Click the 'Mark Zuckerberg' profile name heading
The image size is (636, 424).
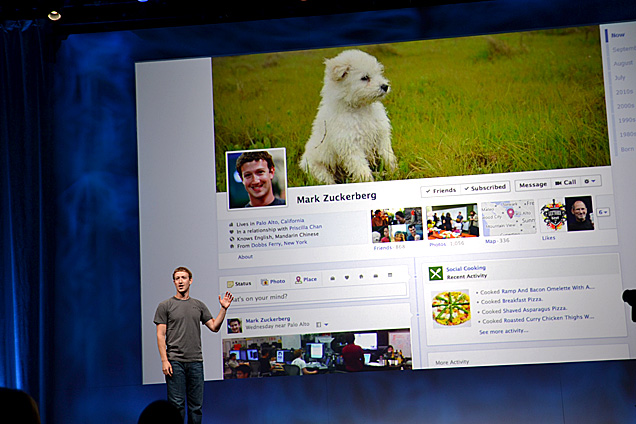pos(336,198)
